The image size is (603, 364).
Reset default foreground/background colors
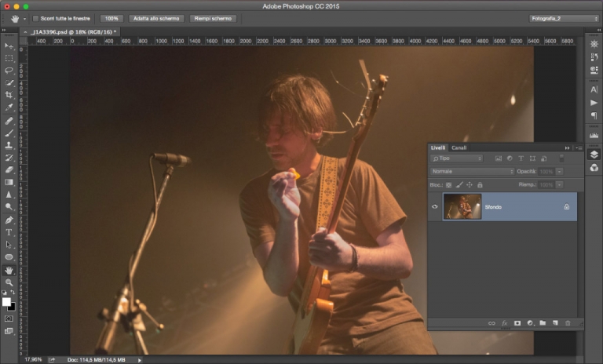click(x=4, y=293)
